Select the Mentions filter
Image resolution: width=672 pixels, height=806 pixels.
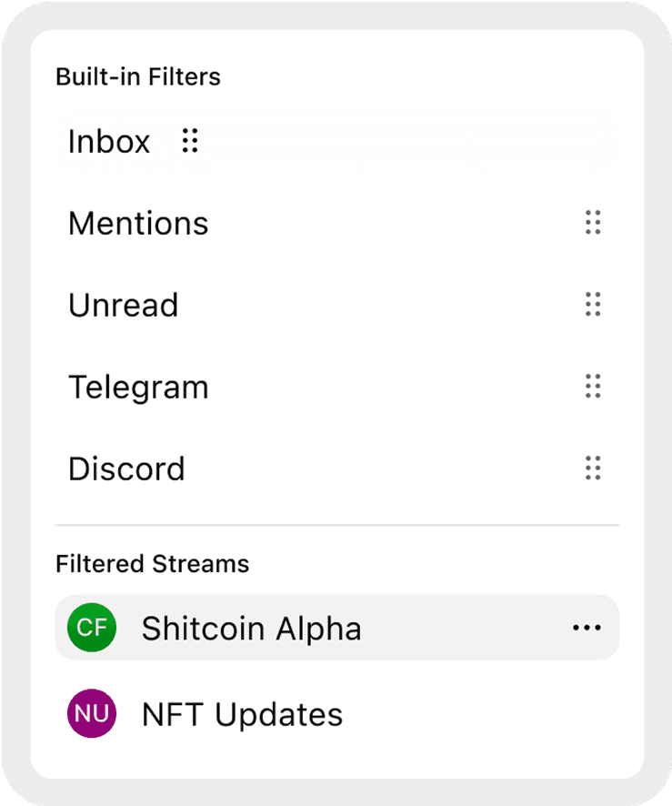tap(138, 224)
